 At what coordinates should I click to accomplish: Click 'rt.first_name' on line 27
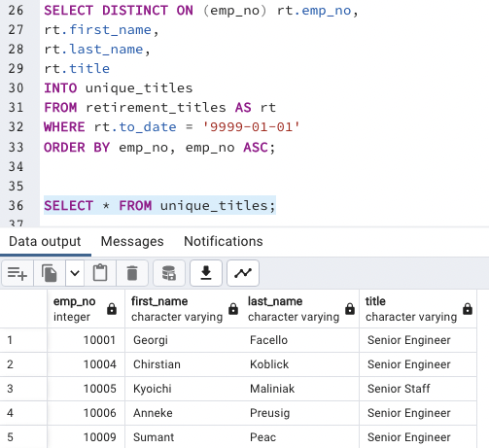point(97,30)
